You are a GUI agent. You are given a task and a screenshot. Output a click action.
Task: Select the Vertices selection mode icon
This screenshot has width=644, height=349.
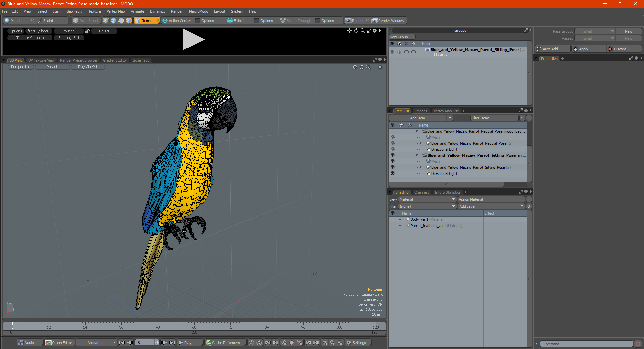[106, 21]
